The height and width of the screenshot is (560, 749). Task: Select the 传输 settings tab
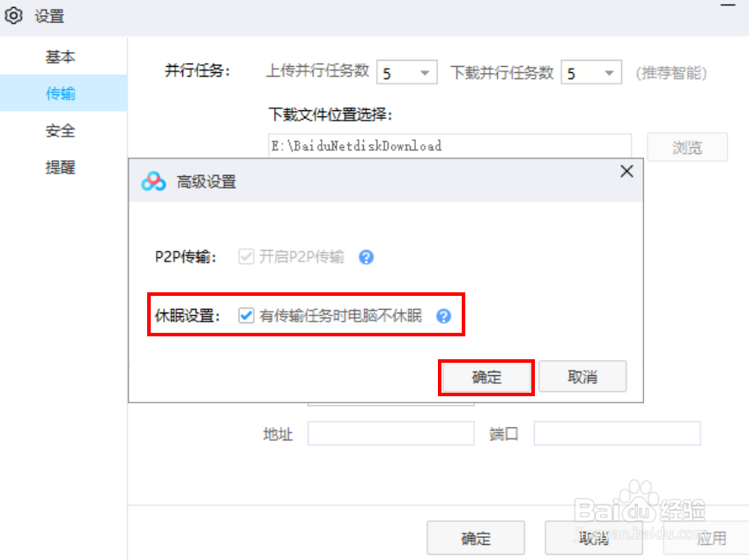tap(60, 93)
